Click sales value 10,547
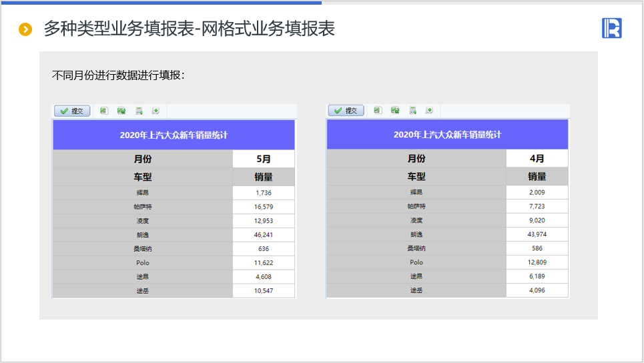The image size is (644, 363). [264, 291]
